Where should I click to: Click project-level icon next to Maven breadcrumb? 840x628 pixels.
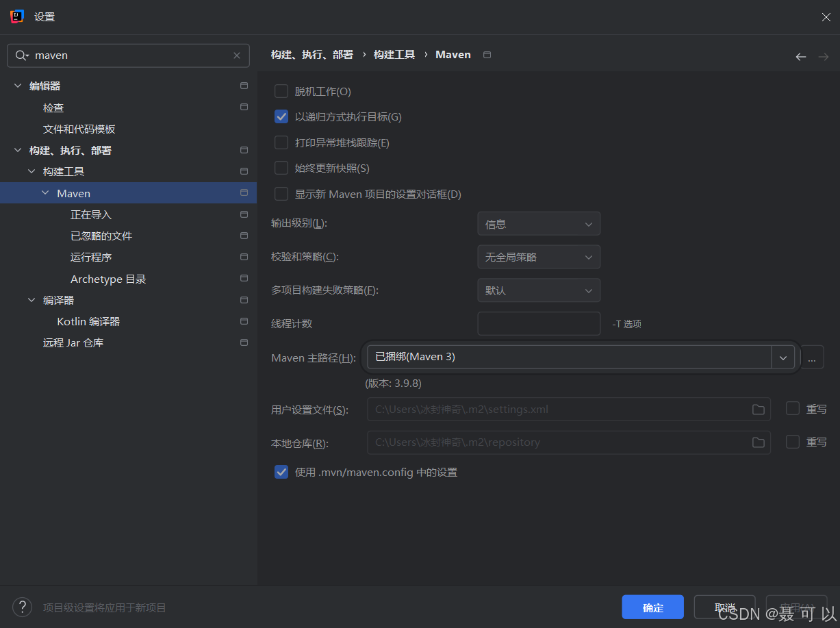tap(487, 55)
